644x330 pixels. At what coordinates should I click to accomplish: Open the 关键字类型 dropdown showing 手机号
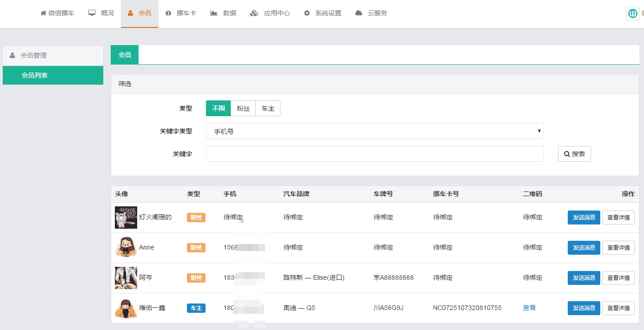pyautogui.click(x=374, y=131)
